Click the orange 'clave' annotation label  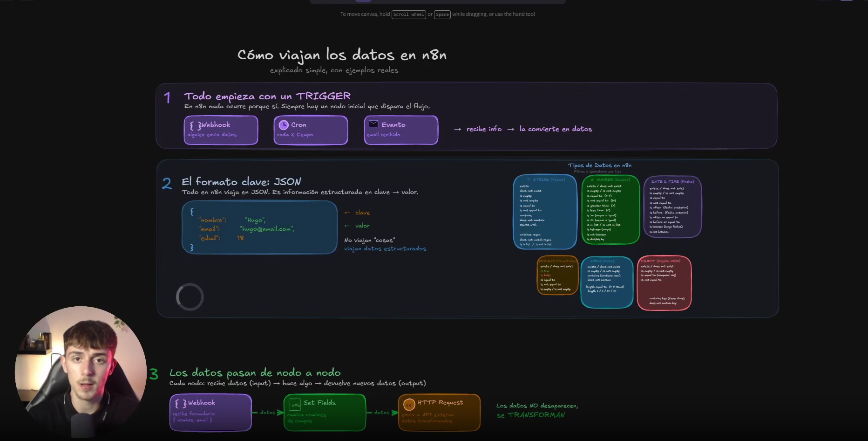click(362, 213)
